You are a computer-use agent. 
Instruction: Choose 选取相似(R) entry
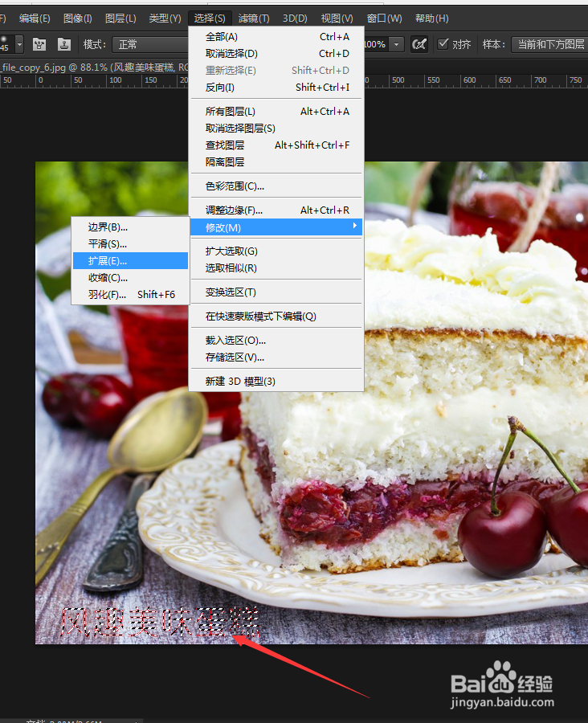point(276,268)
